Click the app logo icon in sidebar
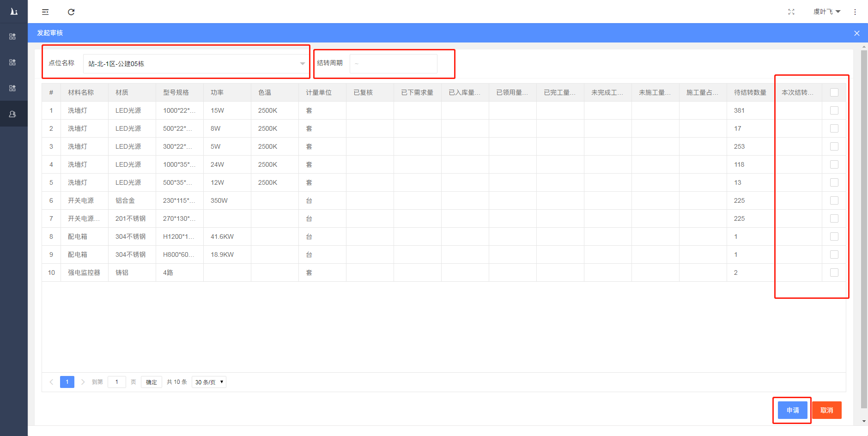 14,12
